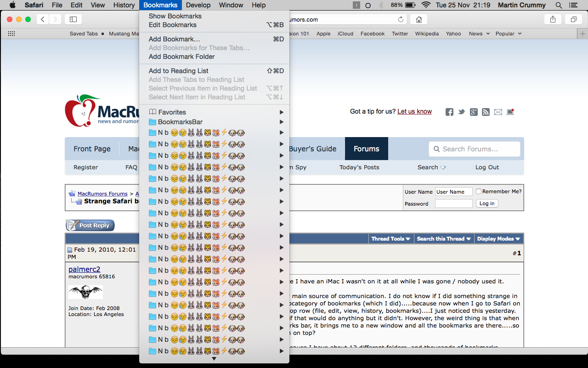Image resolution: width=588 pixels, height=368 pixels.
Task: Click the User Name input field
Action: pos(453,192)
